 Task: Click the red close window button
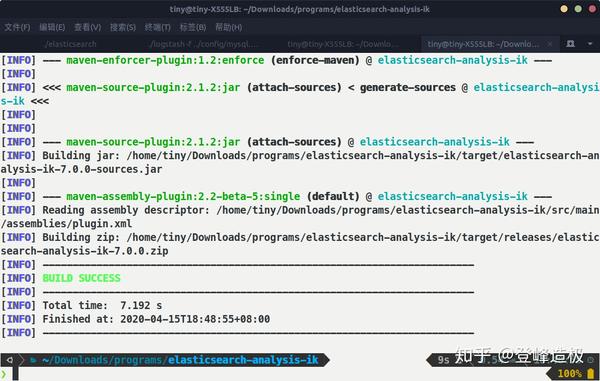pyautogui.click(x=592, y=9)
